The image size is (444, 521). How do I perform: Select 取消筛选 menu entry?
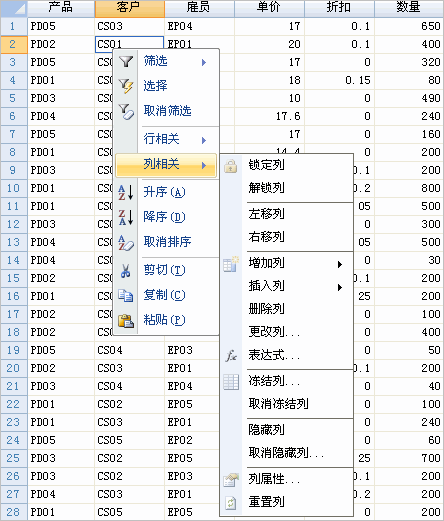pyautogui.click(x=166, y=111)
